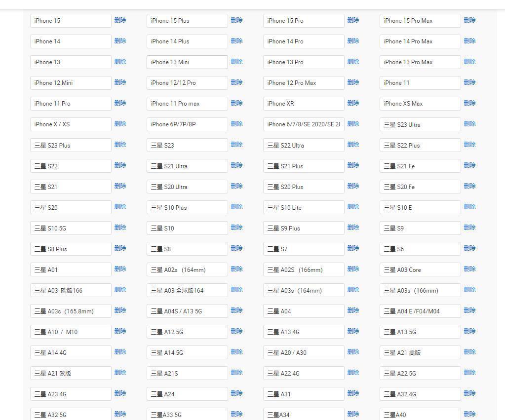This screenshot has width=505, height=420.
Task: Edit the 三星 A03 Core input field
Action: point(420,269)
